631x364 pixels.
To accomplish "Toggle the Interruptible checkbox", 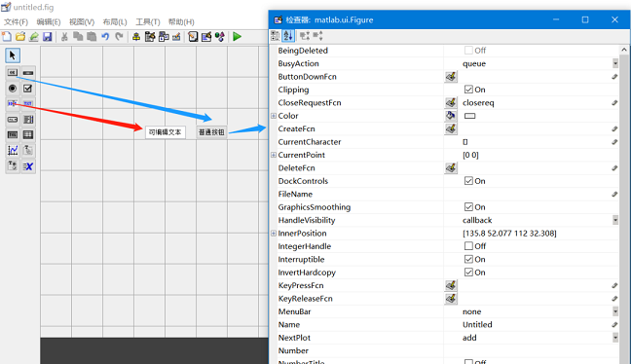I will (x=468, y=259).
